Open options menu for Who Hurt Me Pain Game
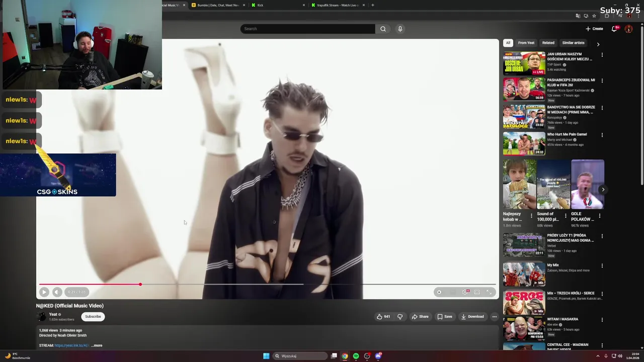The height and width of the screenshot is (362, 644). click(x=602, y=135)
